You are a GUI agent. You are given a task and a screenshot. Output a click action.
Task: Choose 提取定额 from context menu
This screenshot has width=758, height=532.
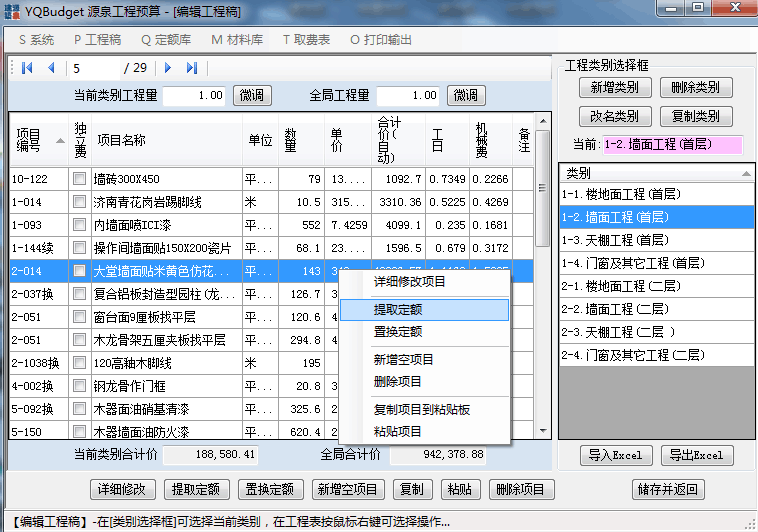click(x=424, y=310)
